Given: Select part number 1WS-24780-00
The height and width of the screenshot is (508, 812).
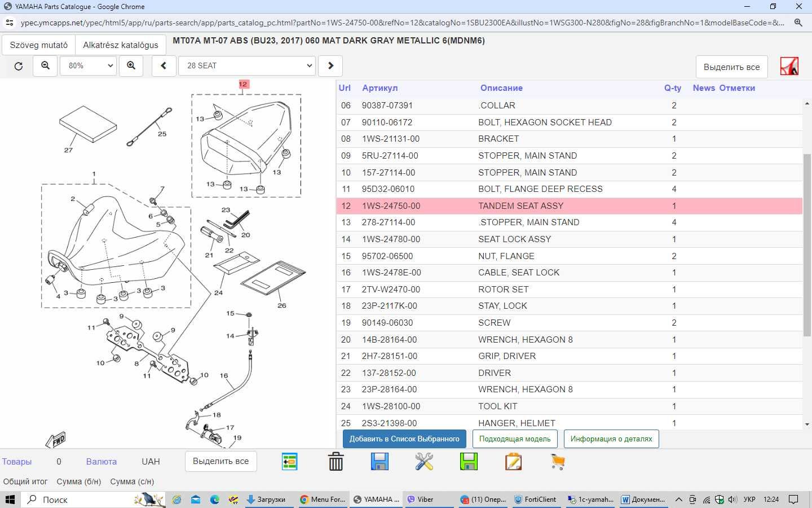Looking at the screenshot, I should point(391,239).
